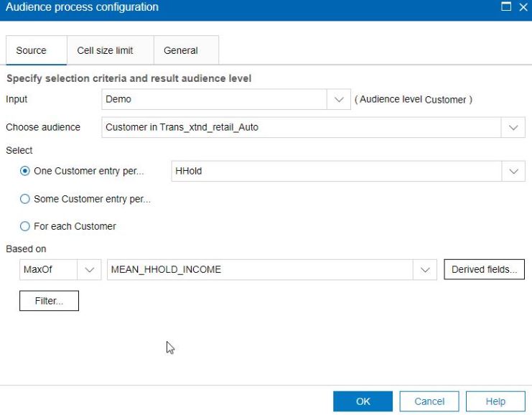Expand the HHold dropdown chevron

click(513, 172)
